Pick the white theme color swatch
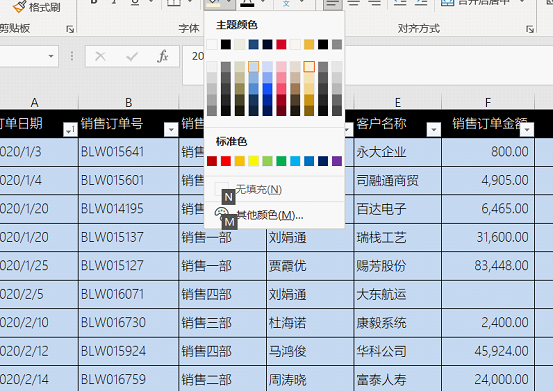This screenshot has width=553, height=391. [212, 44]
